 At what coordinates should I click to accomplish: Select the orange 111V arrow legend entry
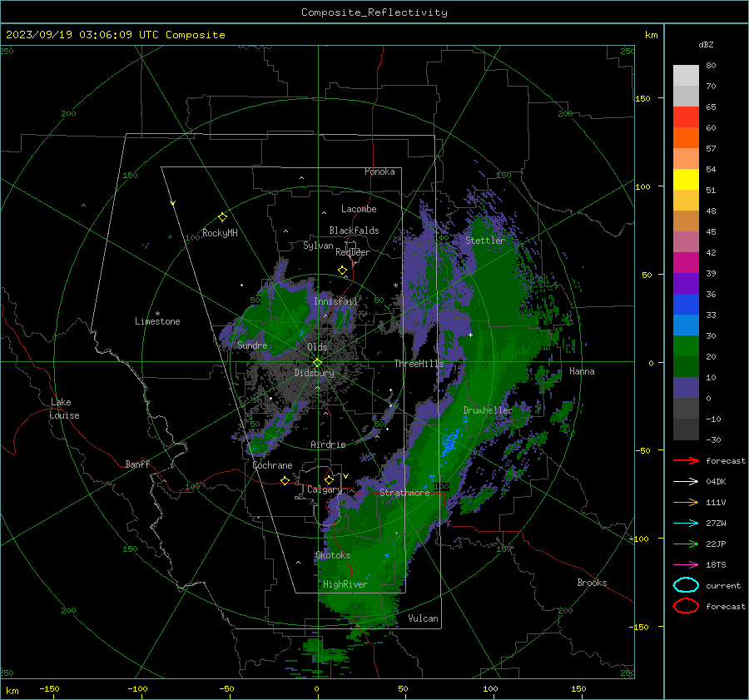tap(686, 502)
